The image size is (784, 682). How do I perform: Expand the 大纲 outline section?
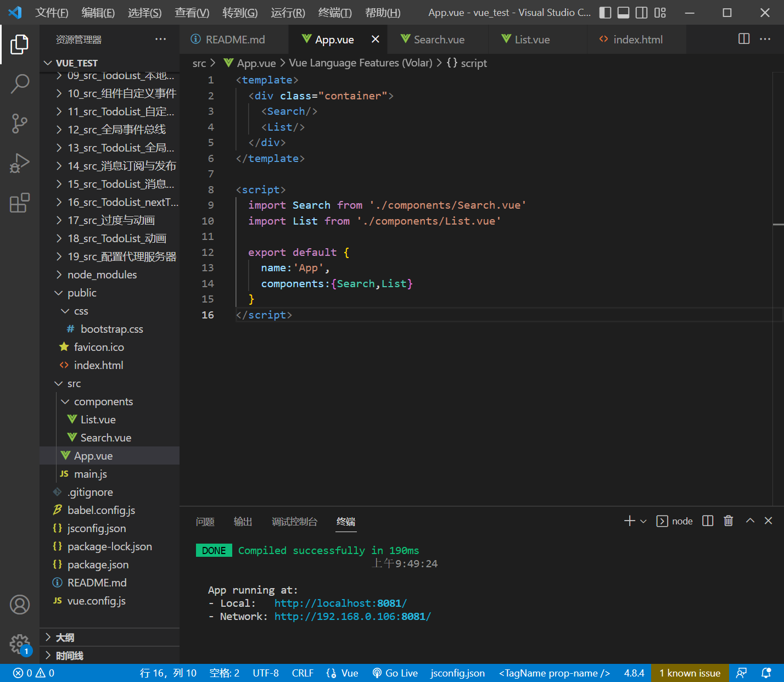point(110,638)
